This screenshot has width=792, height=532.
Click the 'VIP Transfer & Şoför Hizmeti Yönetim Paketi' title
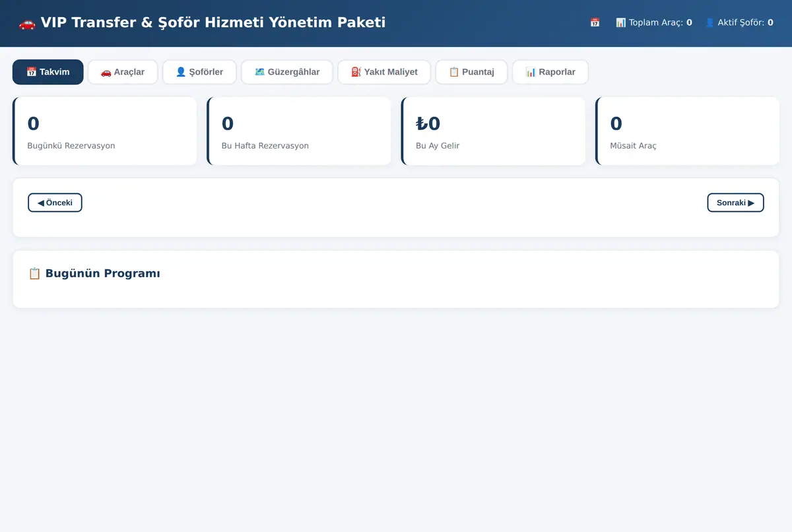pos(213,22)
